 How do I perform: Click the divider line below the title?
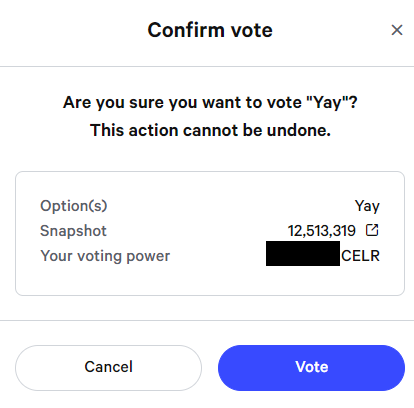click(207, 67)
